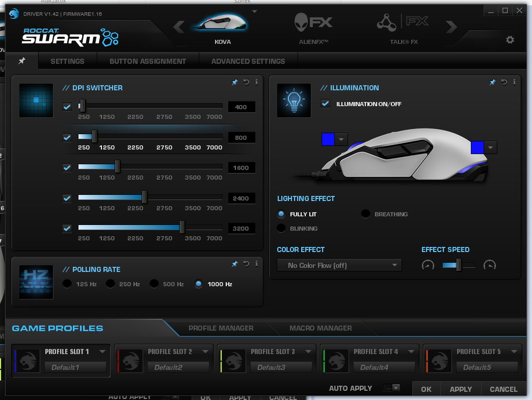Click the slow effect speed gauge icon
Screen dimensions: 532x400
pos(428,265)
